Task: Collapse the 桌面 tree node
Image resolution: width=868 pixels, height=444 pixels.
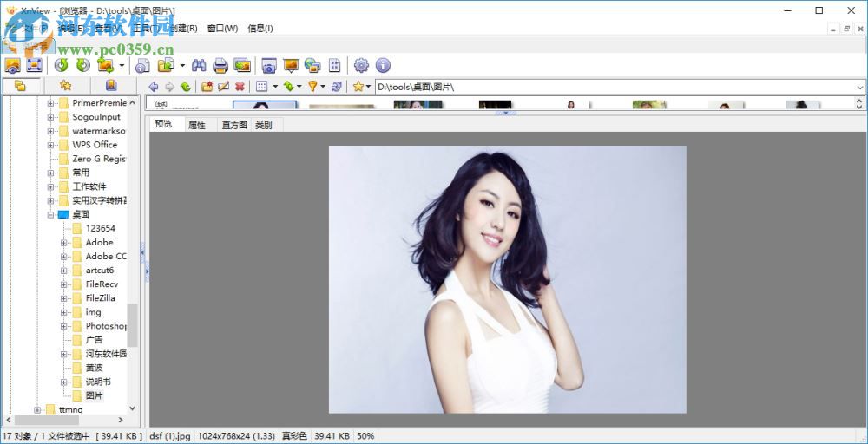Action: pyautogui.click(x=50, y=214)
